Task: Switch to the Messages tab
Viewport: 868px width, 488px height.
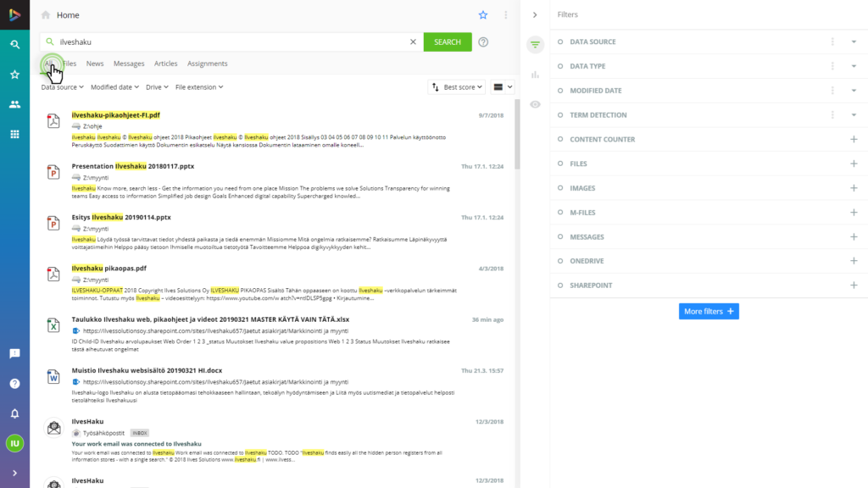Action: 129,64
